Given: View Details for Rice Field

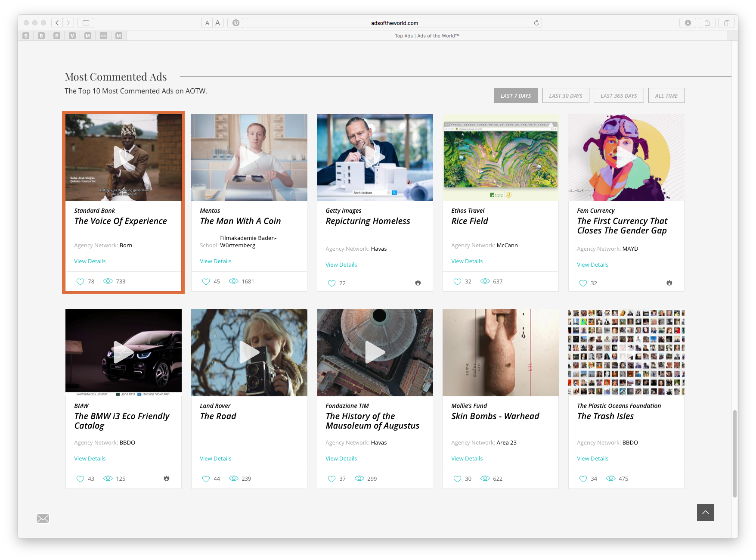Looking at the screenshot, I should tap(467, 261).
